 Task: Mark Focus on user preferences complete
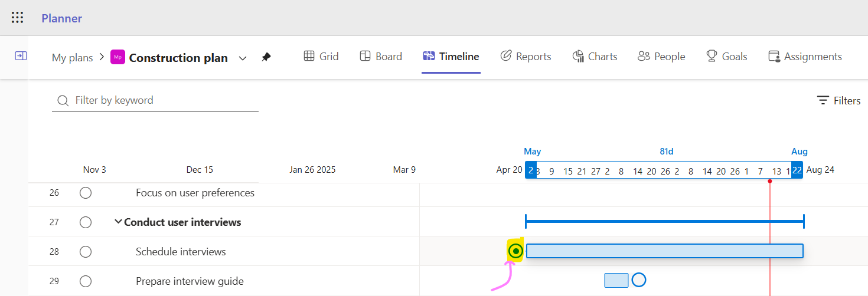tap(86, 193)
